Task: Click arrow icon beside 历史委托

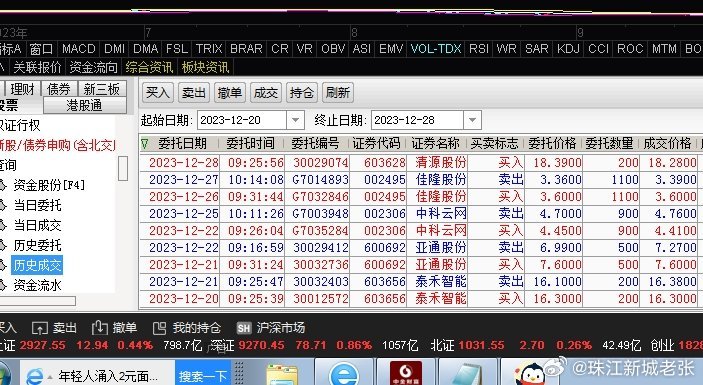Action: pyautogui.click(x=3, y=245)
